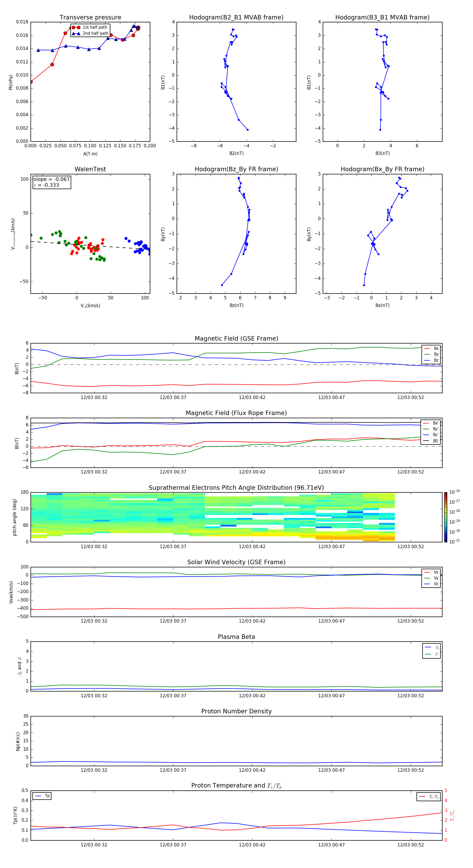Image resolution: width=473 pixels, height=868 pixels.
Task: Click the pitch angle color bar
Action: (446, 517)
